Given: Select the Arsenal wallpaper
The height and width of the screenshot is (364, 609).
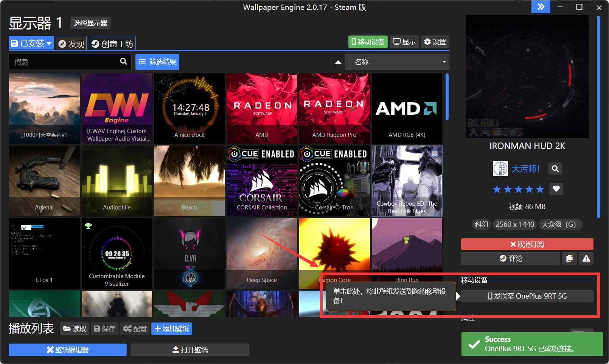Looking at the screenshot, I should 44,181.
